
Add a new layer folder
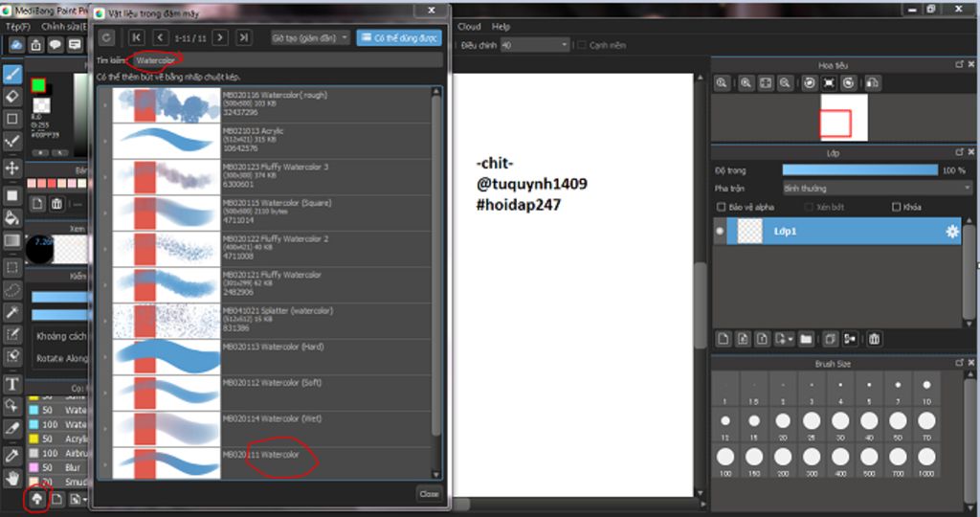(806, 339)
